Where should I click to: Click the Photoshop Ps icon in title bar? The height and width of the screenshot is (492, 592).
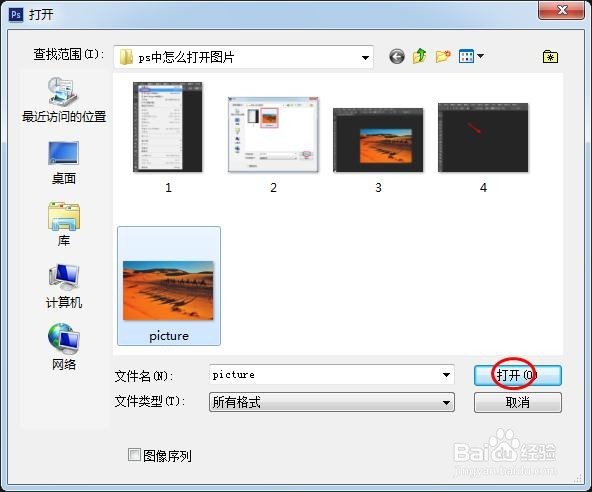point(16,14)
